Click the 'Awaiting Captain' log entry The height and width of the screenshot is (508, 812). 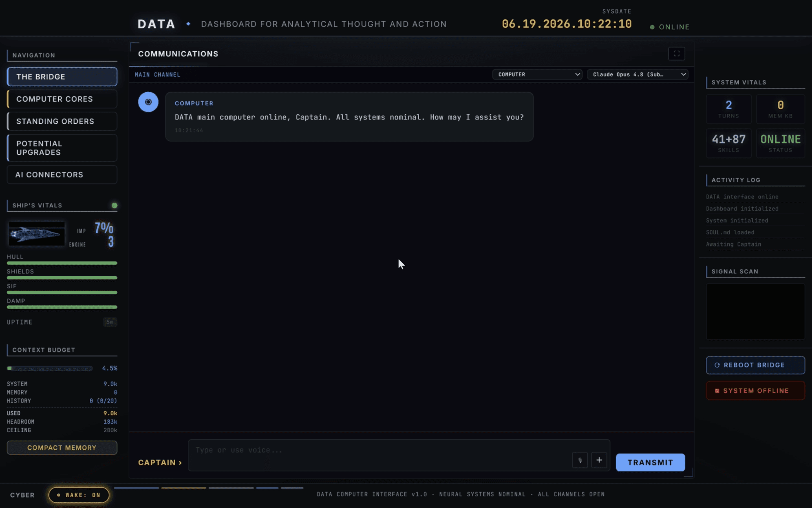(x=734, y=244)
